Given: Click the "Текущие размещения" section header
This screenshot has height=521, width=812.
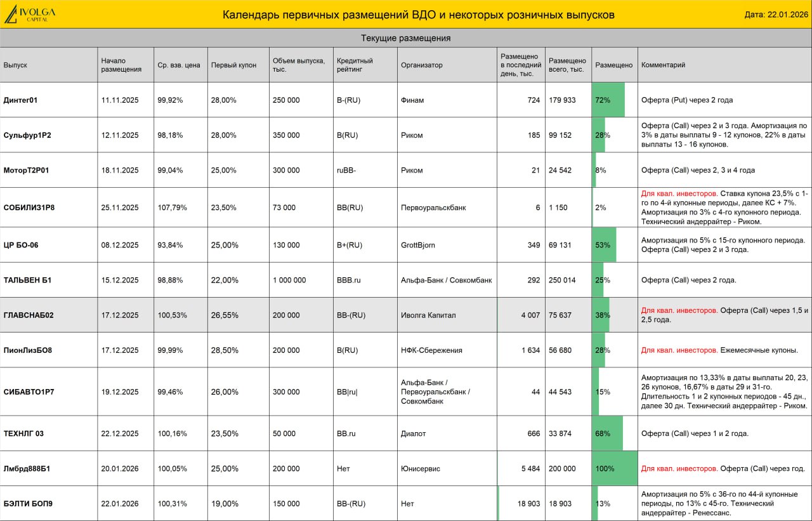Looking at the screenshot, I should 406,38.
